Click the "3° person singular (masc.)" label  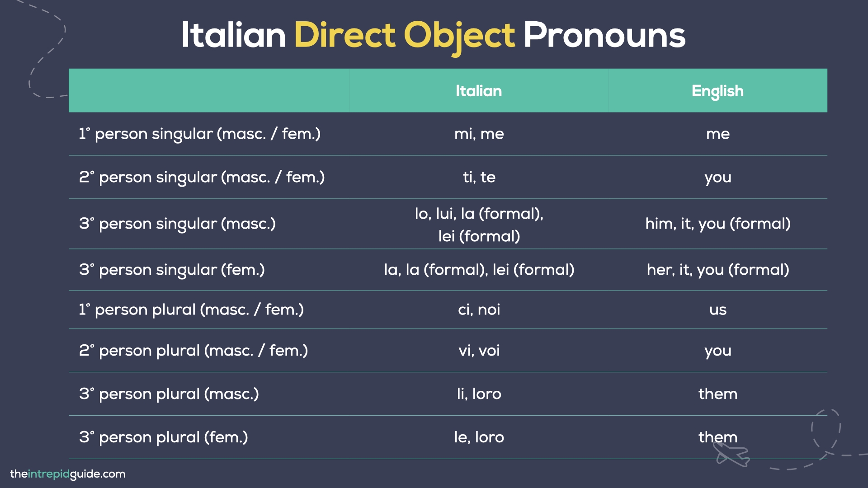pos(177,224)
